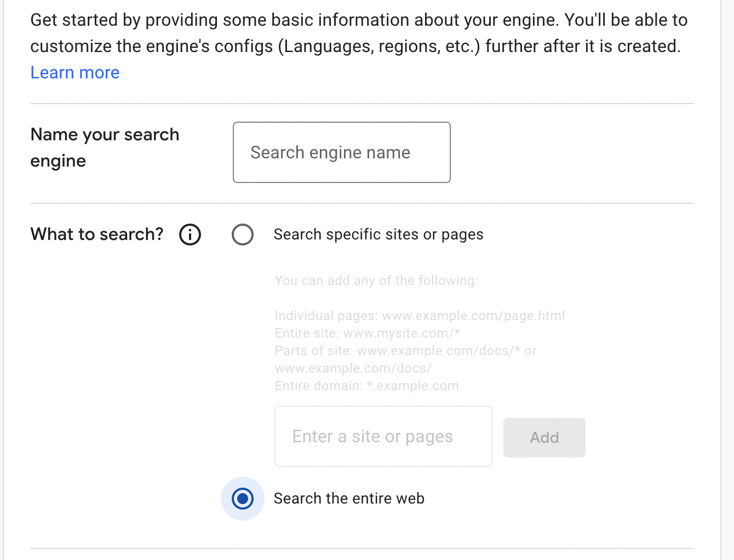Viewport: 734px width, 560px height.
Task: Open the Learn more link
Action: pos(75,72)
